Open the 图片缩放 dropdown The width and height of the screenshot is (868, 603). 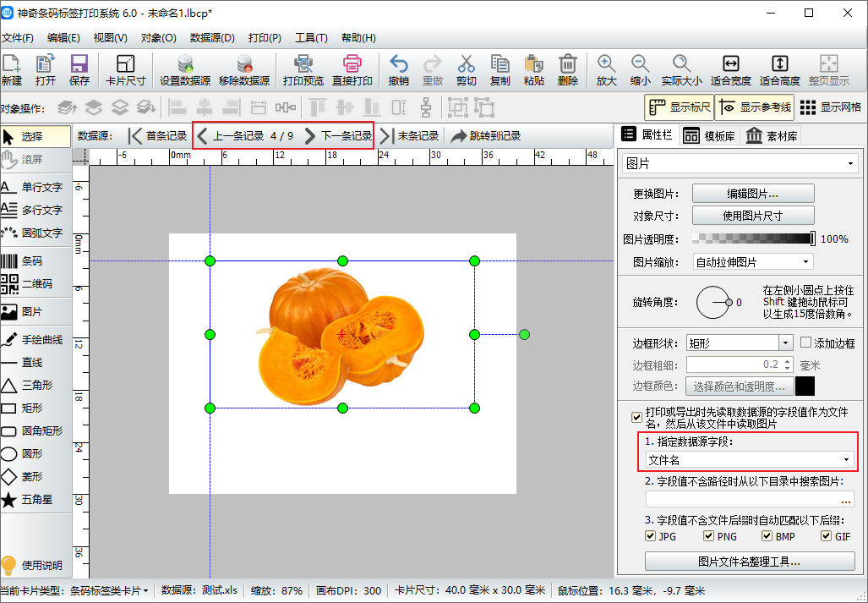752,262
